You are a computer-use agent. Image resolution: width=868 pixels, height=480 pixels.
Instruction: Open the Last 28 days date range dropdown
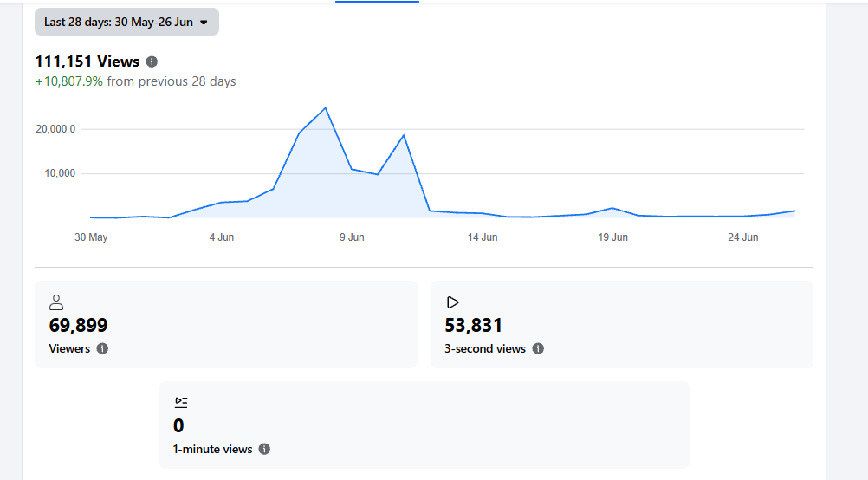[x=126, y=23]
